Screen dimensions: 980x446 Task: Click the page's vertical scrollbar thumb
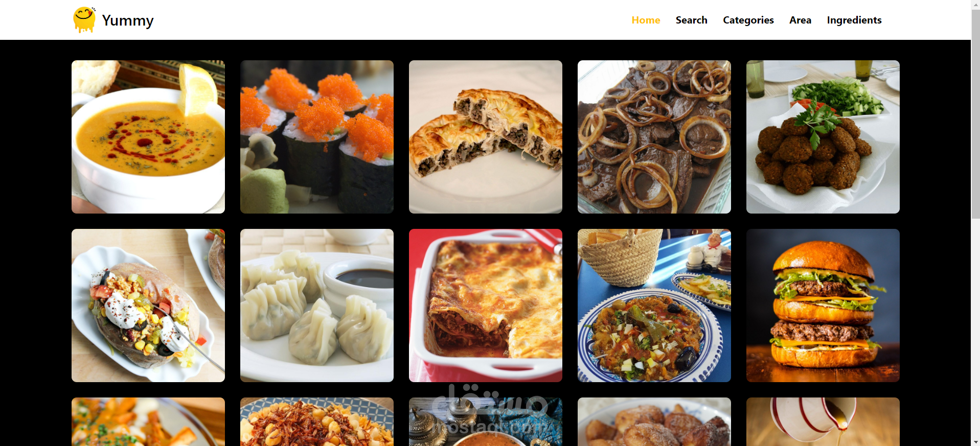pyautogui.click(x=975, y=113)
